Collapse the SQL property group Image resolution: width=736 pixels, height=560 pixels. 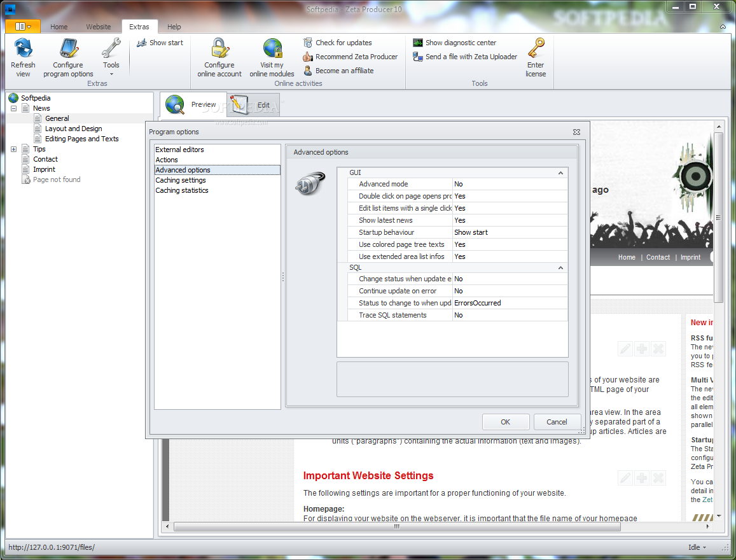560,267
